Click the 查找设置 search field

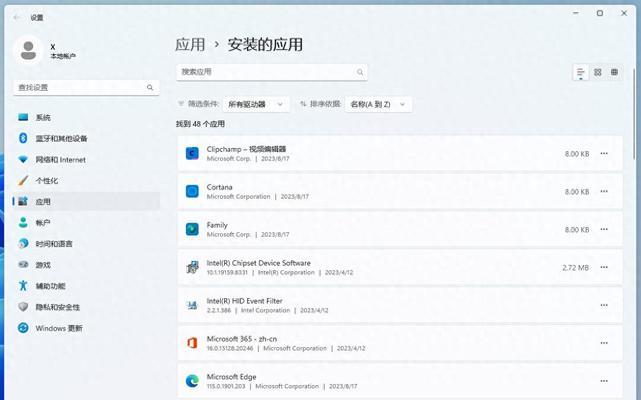pyautogui.click(x=86, y=88)
